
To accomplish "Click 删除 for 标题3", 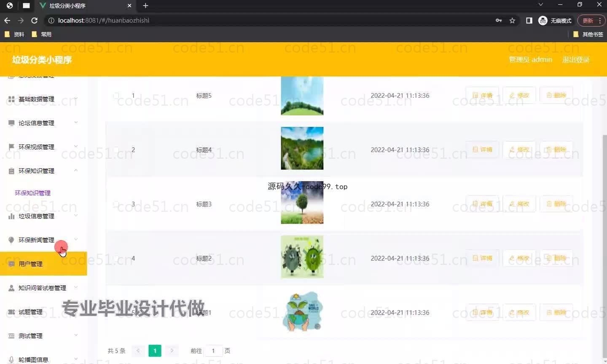I will point(556,204).
